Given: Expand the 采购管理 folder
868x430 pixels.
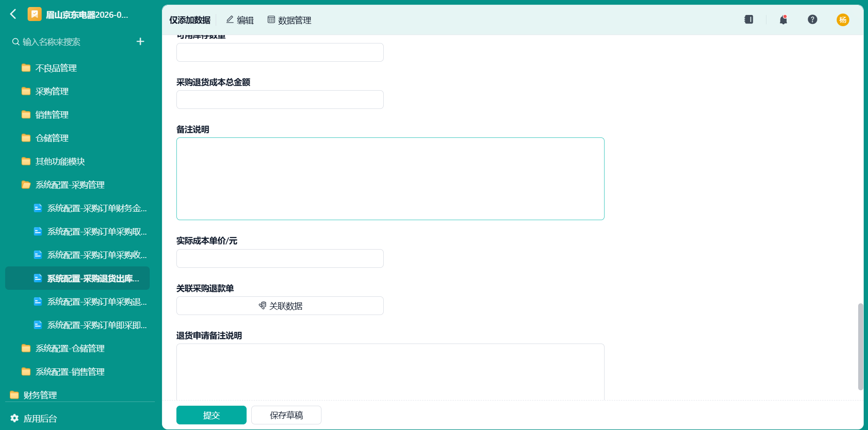Looking at the screenshot, I should [77, 92].
